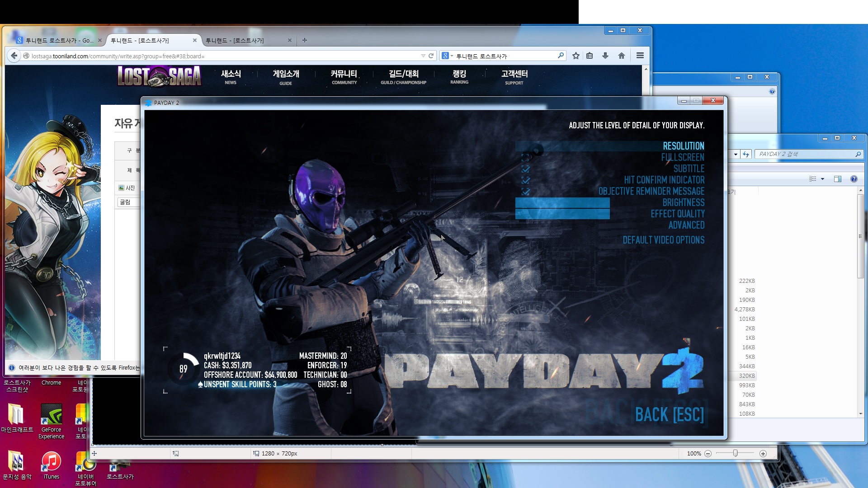
Task: Open the 문지성 음악 desktop folder
Action: tap(17, 465)
